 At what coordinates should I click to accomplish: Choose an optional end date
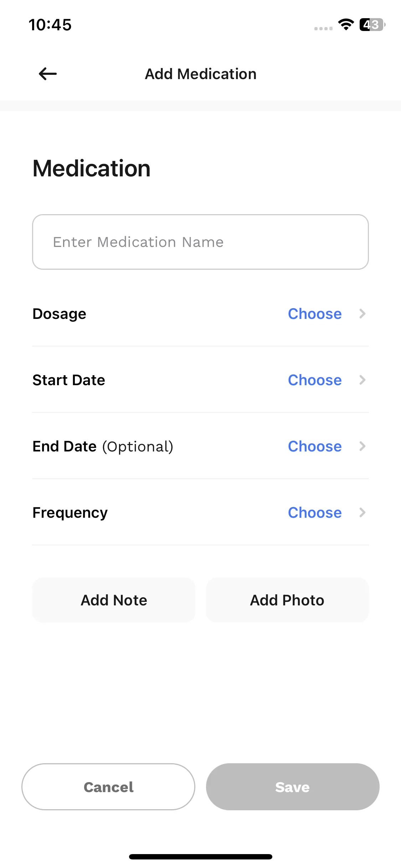[x=315, y=446]
